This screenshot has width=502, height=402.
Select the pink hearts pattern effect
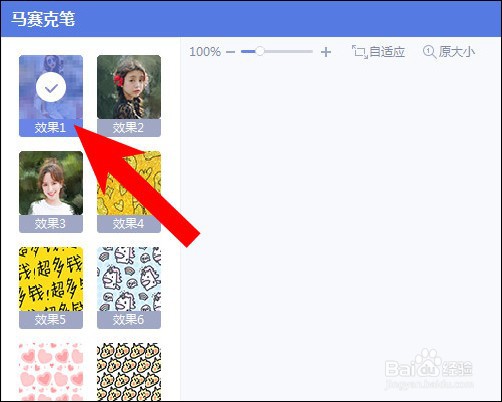(51, 372)
